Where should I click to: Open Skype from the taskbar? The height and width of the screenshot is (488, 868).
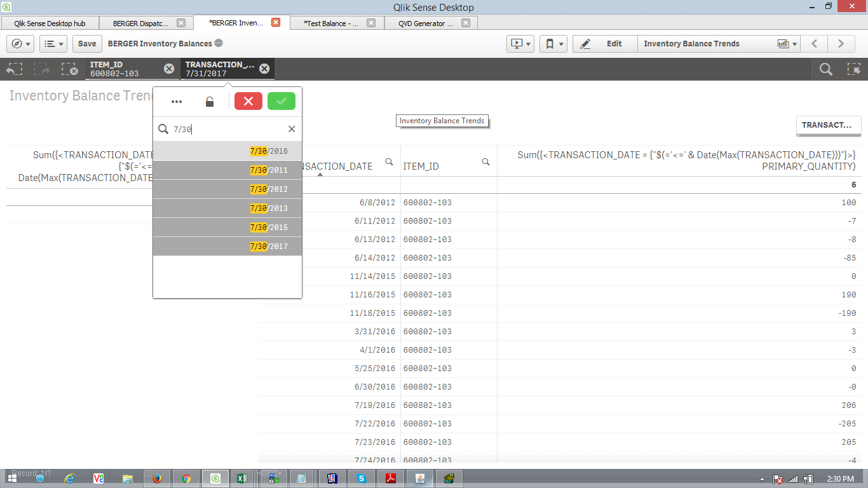(362, 478)
